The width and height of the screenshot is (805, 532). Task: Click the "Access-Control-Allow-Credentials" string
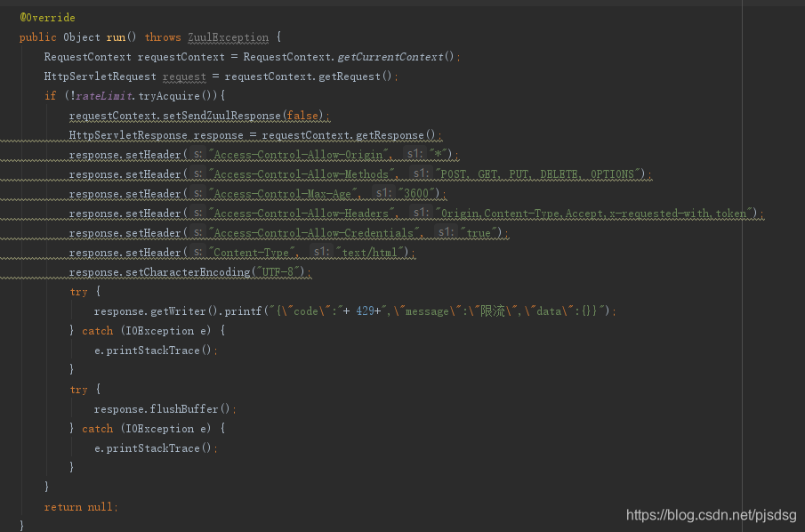point(314,232)
